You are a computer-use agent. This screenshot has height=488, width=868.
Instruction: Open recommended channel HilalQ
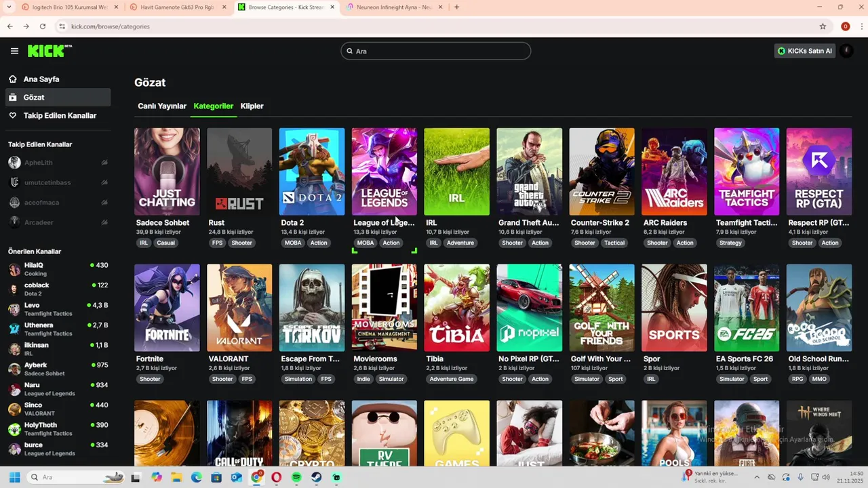click(x=58, y=269)
